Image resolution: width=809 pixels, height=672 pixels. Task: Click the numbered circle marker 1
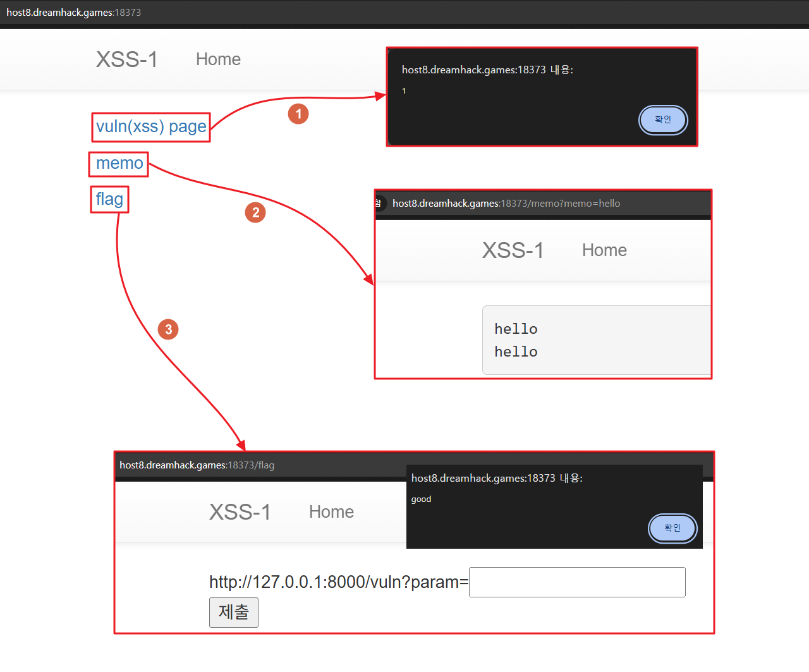(x=298, y=114)
